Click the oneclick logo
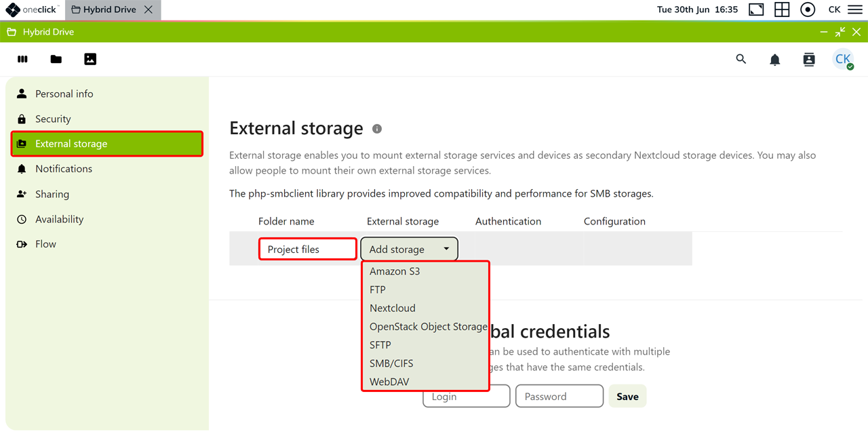The image size is (868, 436). point(33,9)
